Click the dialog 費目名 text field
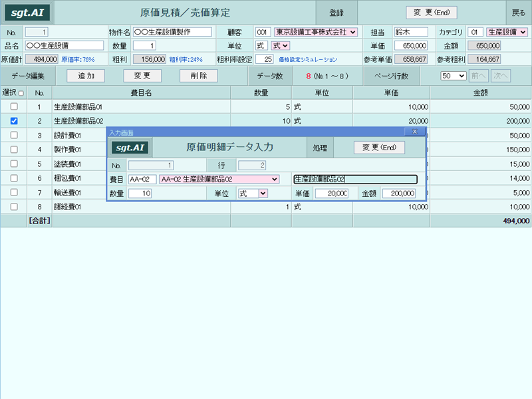The width and height of the screenshot is (532, 399). [355, 179]
